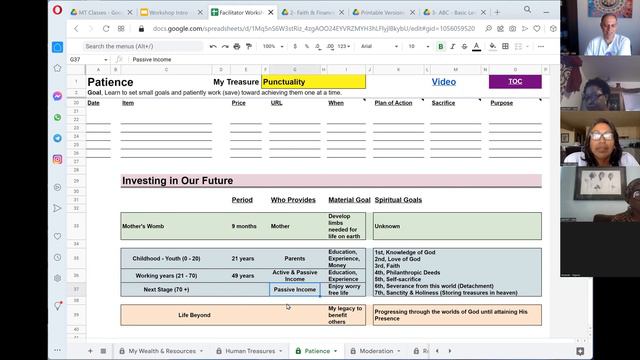
Task: Open the text color picker
Action: pyautogui.click(x=476, y=47)
